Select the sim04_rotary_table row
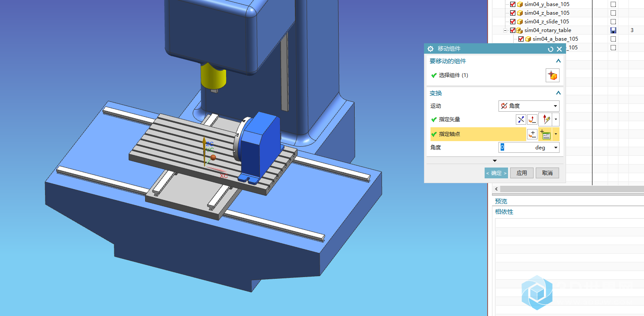 pyautogui.click(x=548, y=30)
